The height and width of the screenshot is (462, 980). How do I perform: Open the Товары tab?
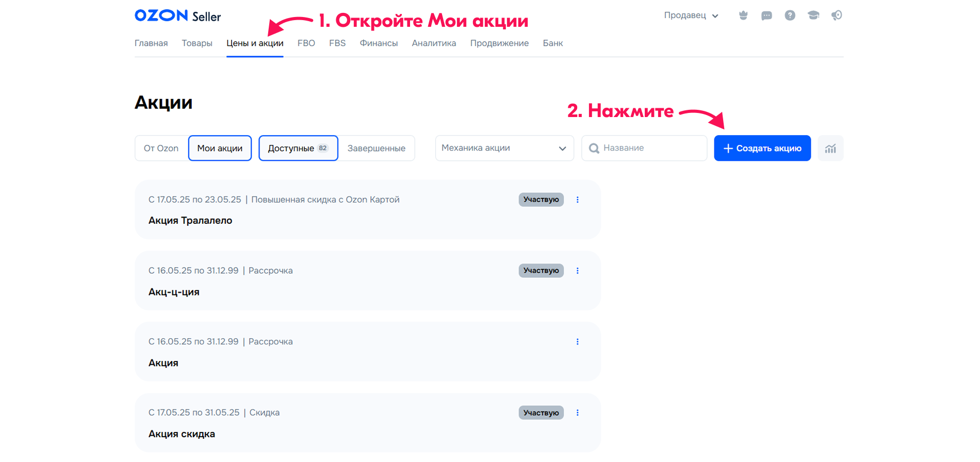[x=197, y=43]
